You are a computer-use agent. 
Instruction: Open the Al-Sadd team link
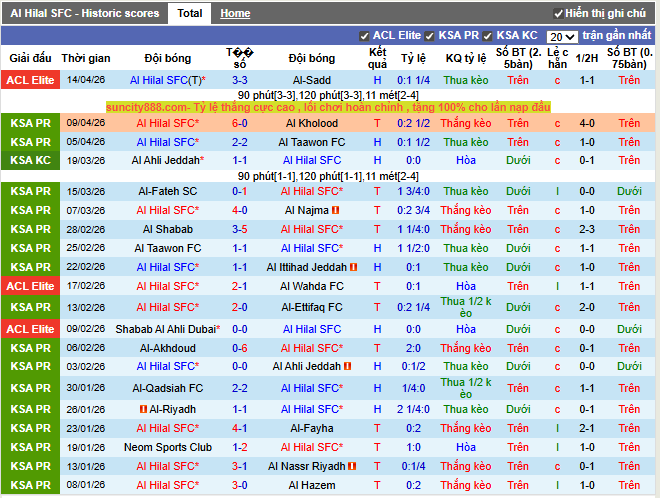click(312, 80)
